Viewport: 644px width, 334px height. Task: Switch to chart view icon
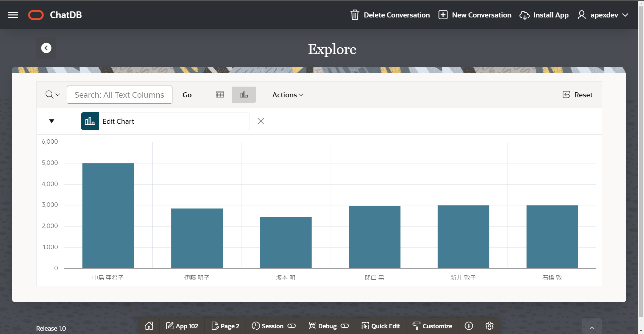pos(244,95)
